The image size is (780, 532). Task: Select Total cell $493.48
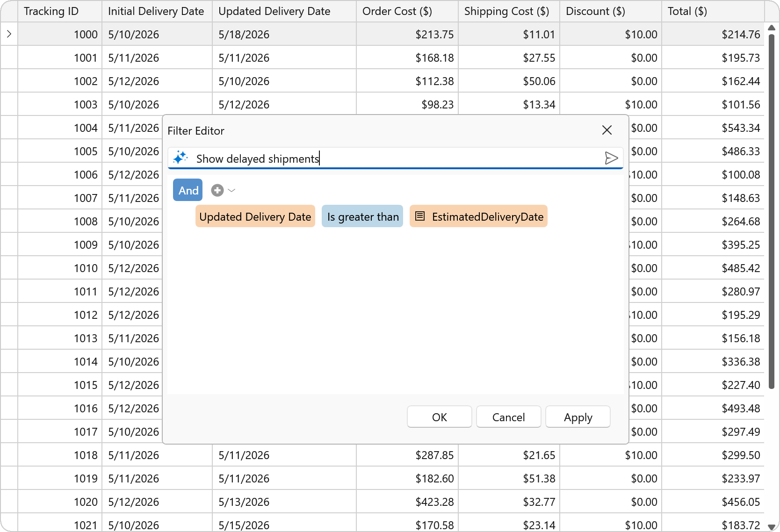[x=713, y=408]
